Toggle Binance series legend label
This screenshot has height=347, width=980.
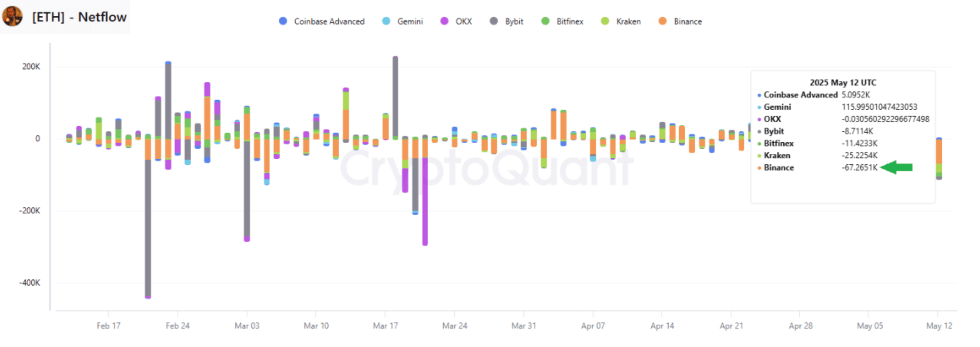point(688,21)
